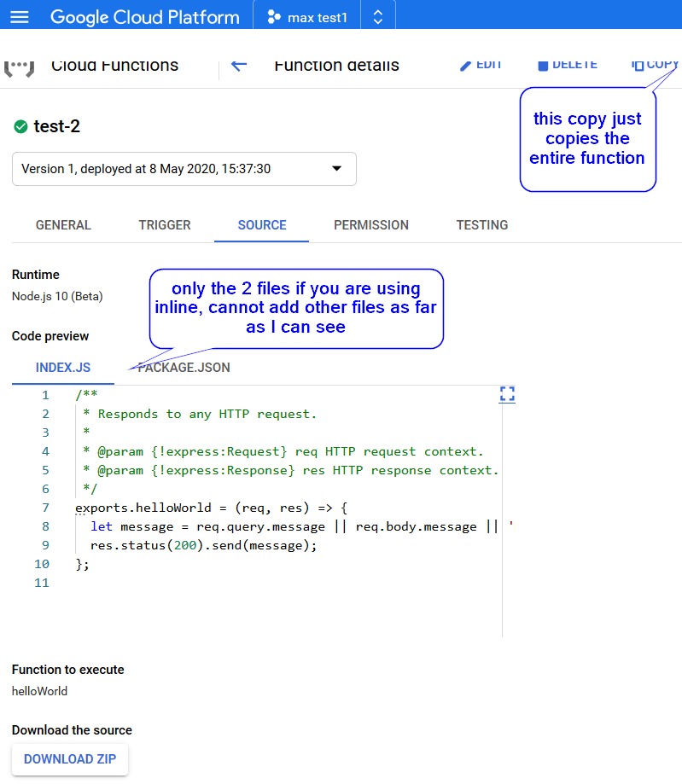Viewport: 682px width, 784px height.
Task: Click the Delete trash icon
Action: click(x=542, y=66)
